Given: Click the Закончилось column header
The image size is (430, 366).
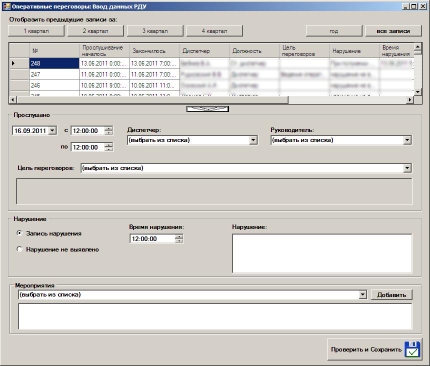Looking at the screenshot, I should tap(154, 51).
